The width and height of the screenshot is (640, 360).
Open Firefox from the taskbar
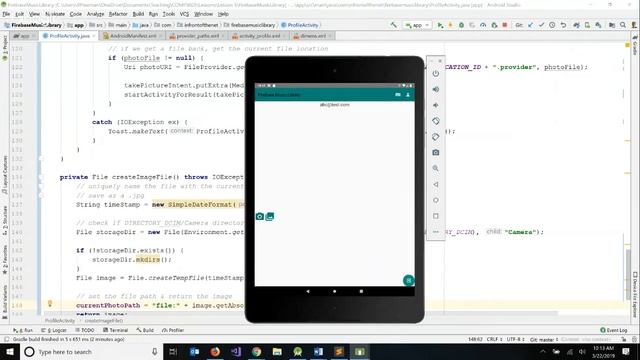[x=215, y=352]
